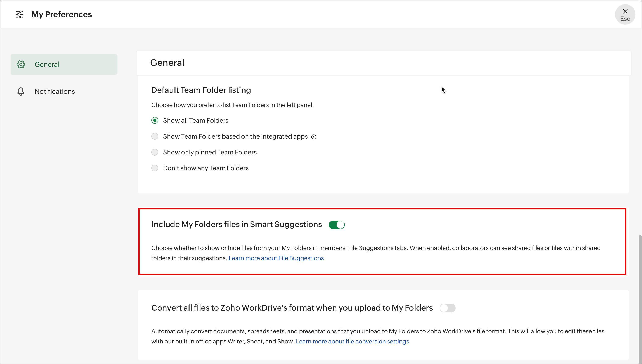Viewport: 642px width, 364px height.
Task: Close preferences with the X Esc button
Action: point(625,14)
